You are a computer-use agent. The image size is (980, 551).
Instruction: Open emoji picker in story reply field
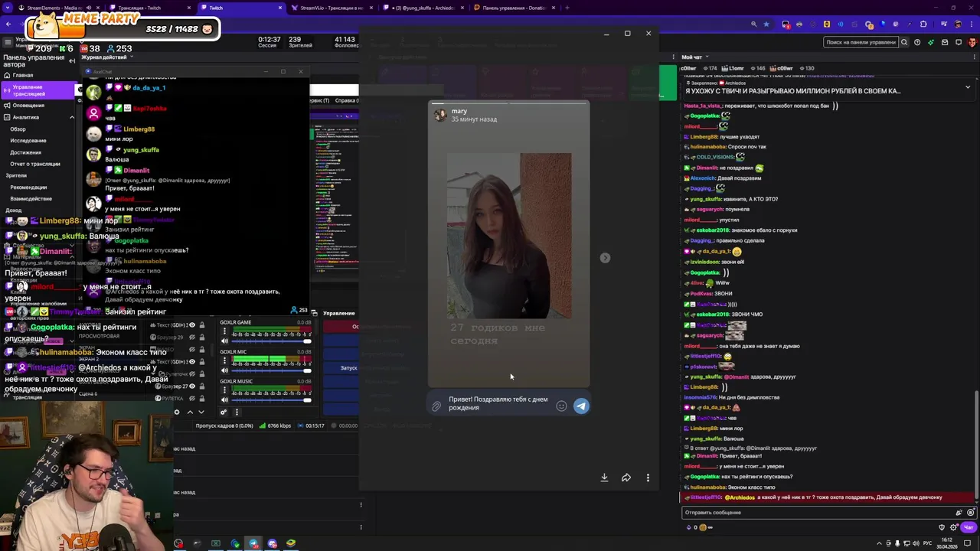[x=561, y=406]
